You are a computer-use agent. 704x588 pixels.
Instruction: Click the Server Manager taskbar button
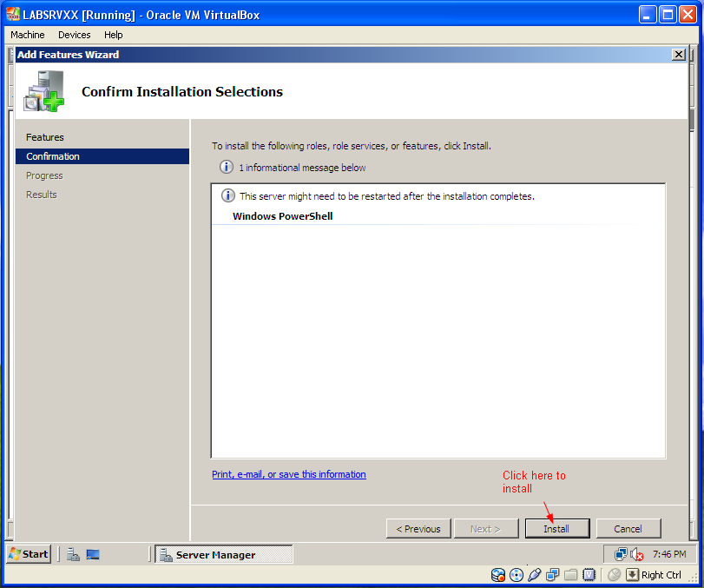(224, 554)
